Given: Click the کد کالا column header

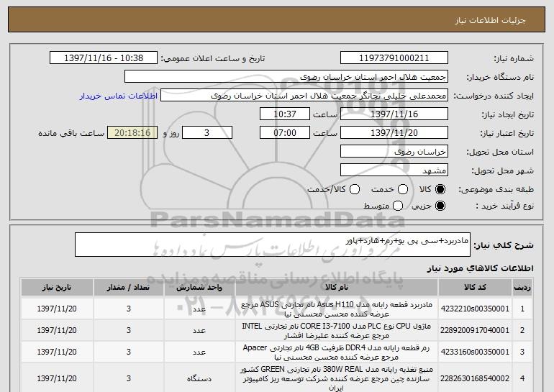Looking at the screenshot, I should pos(475,288).
